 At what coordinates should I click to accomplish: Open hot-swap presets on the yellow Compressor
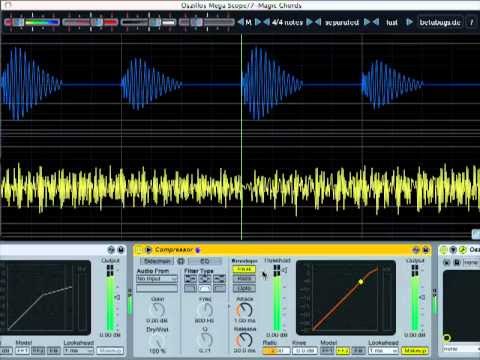click(x=416, y=250)
